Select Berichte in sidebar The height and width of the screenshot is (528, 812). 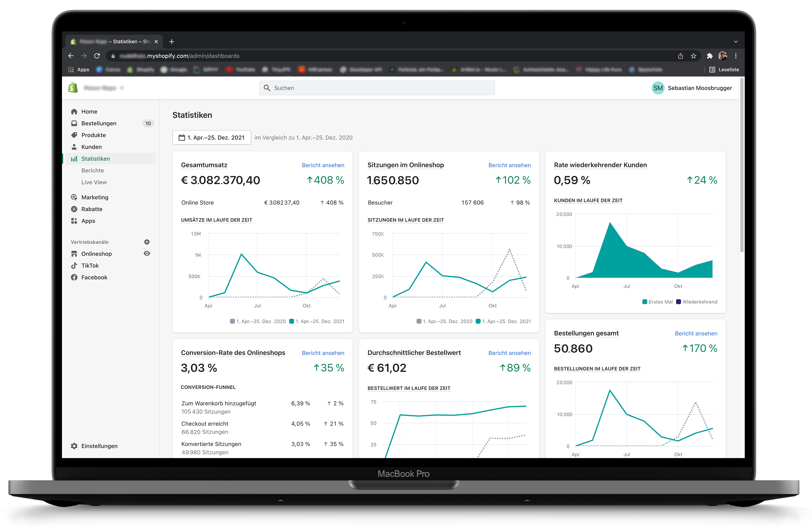pyautogui.click(x=93, y=170)
